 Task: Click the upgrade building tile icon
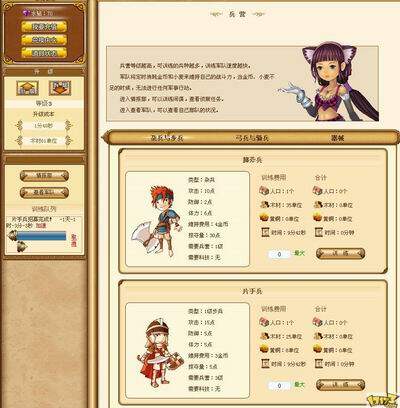click(27, 88)
